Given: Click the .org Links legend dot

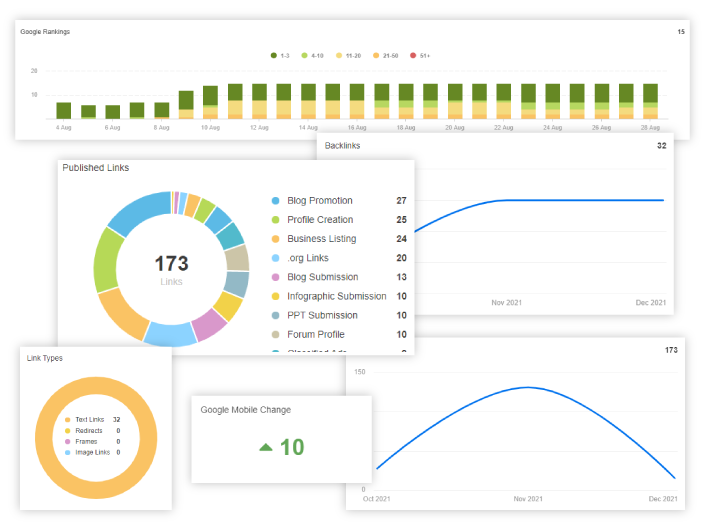Looking at the screenshot, I should tap(275, 258).
